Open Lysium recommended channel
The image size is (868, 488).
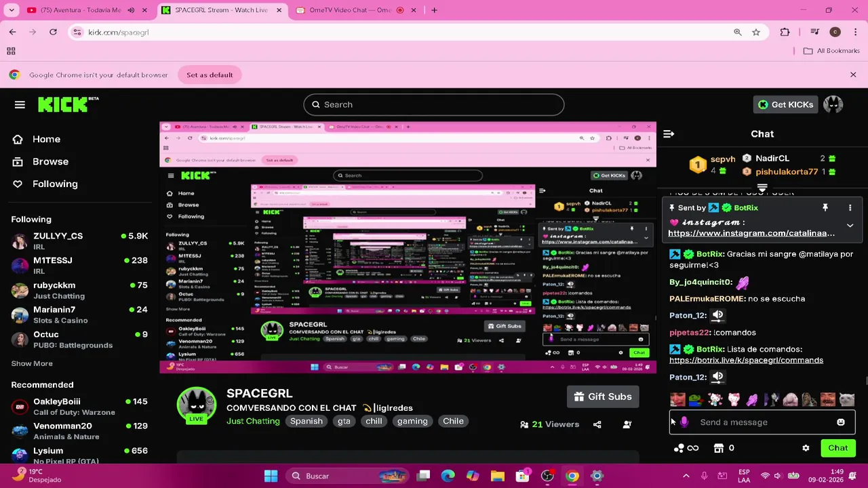80,455
